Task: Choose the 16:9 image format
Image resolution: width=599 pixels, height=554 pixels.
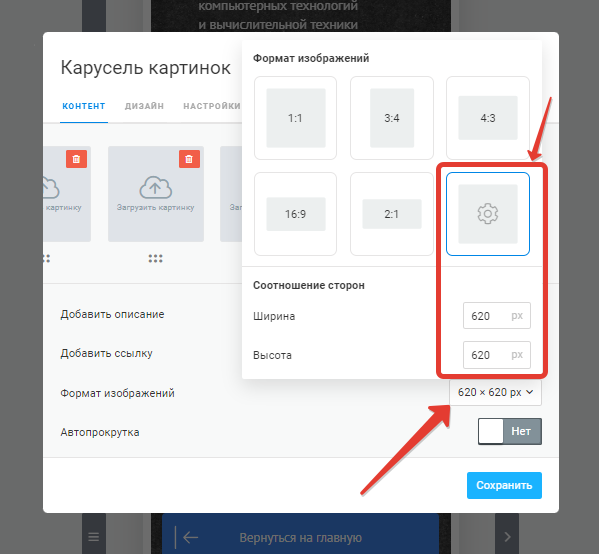Action: tap(295, 214)
